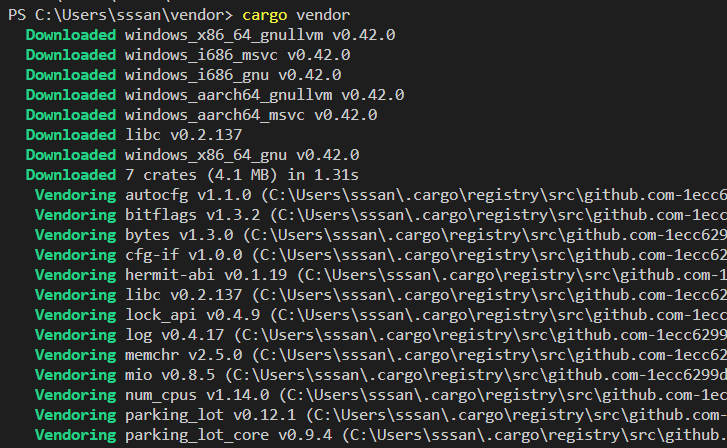This screenshot has height=448, width=727.
Task: Click the log v0.4.17 vendoring line
Action: 172,334
